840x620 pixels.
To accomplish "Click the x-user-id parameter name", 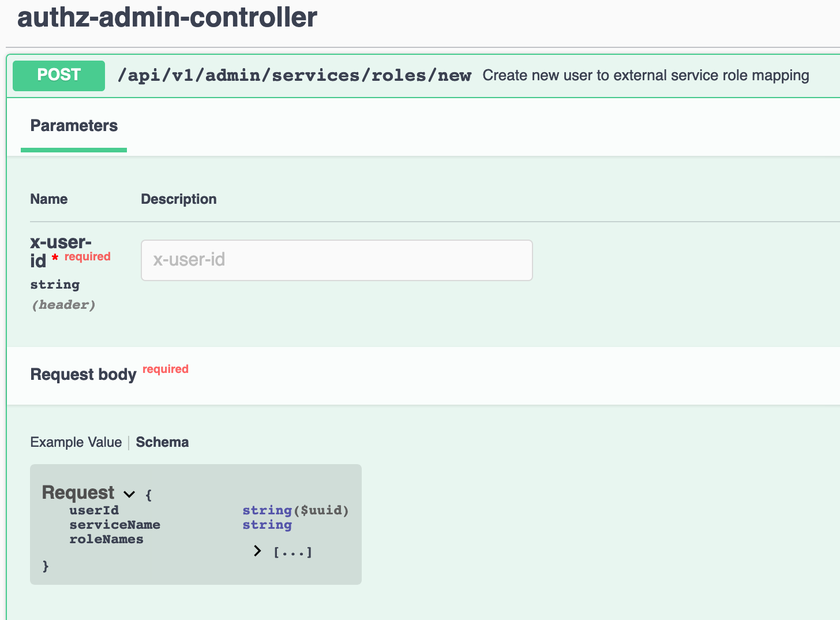I will [61, 252].
